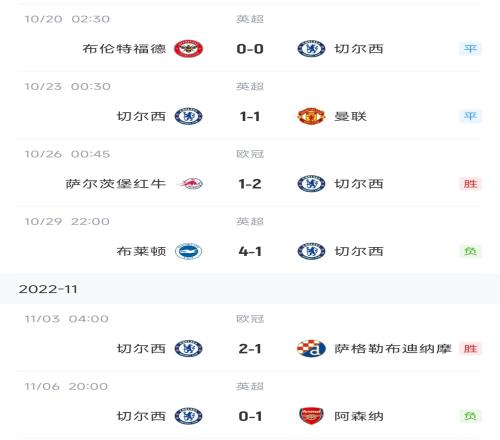Click the 2022-11 month section header
500x440 pixels.
(x=250, y=289)
